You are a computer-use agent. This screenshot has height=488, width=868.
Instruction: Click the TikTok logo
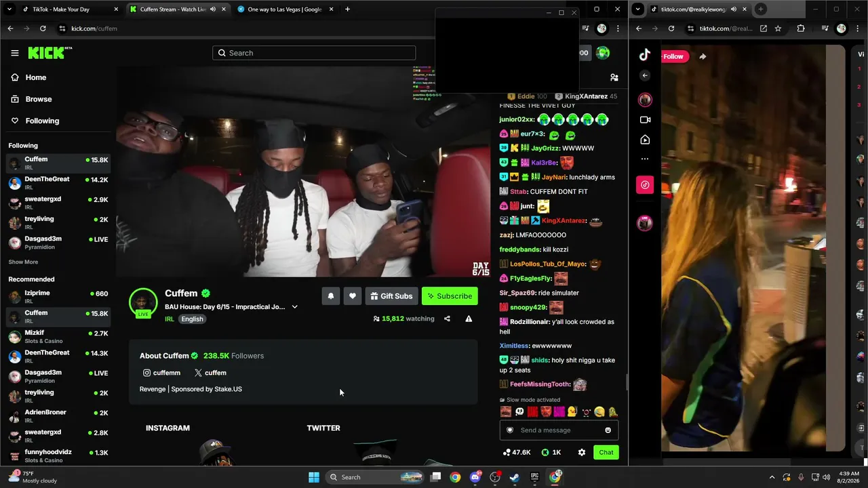pos(645,55)
